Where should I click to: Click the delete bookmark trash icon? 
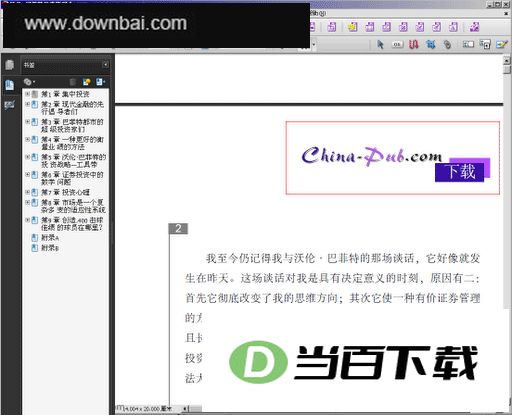point(72,82)
